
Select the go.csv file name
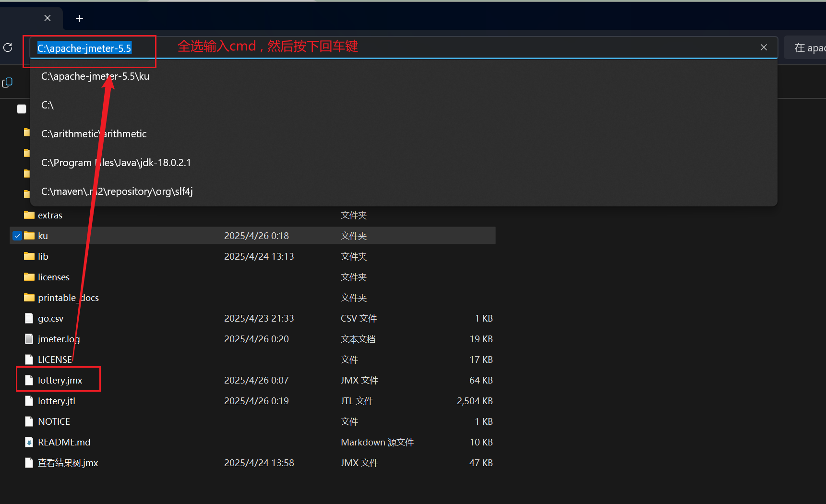point(50,318)
